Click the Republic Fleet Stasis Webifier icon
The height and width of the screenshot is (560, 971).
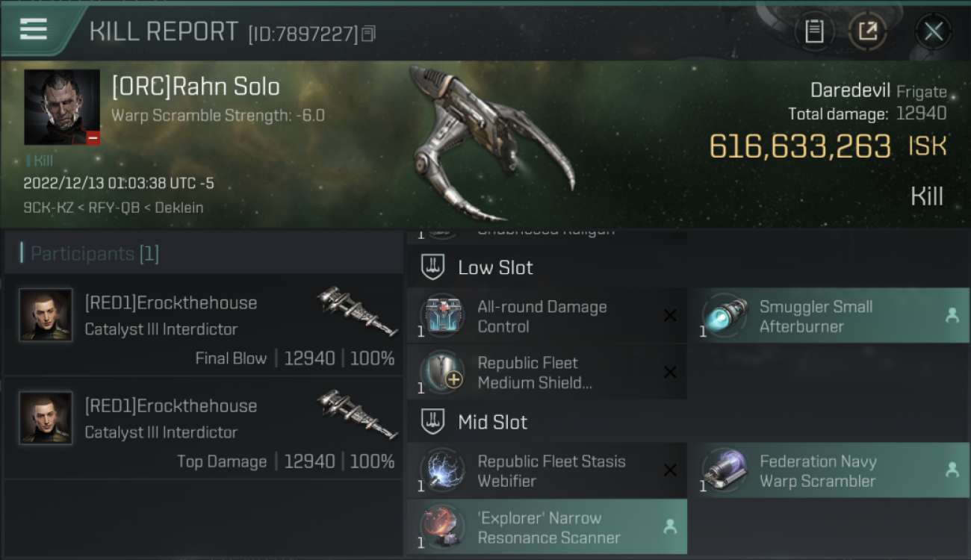[442, 470]
